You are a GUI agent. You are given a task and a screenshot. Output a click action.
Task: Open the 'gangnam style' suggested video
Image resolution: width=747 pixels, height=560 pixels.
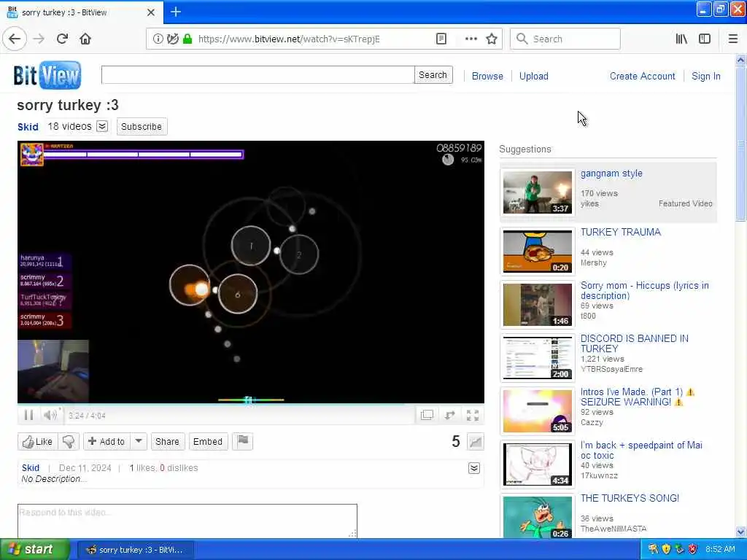611,174
